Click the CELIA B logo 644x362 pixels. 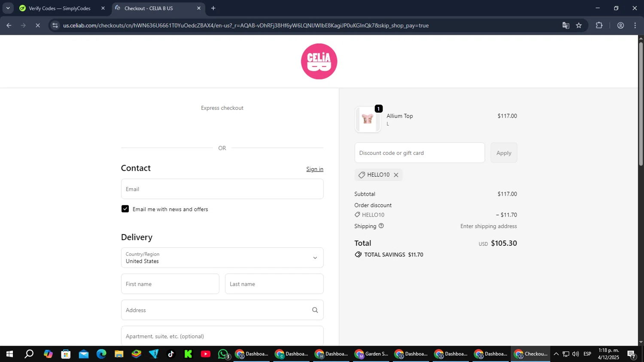coord(319,61)
